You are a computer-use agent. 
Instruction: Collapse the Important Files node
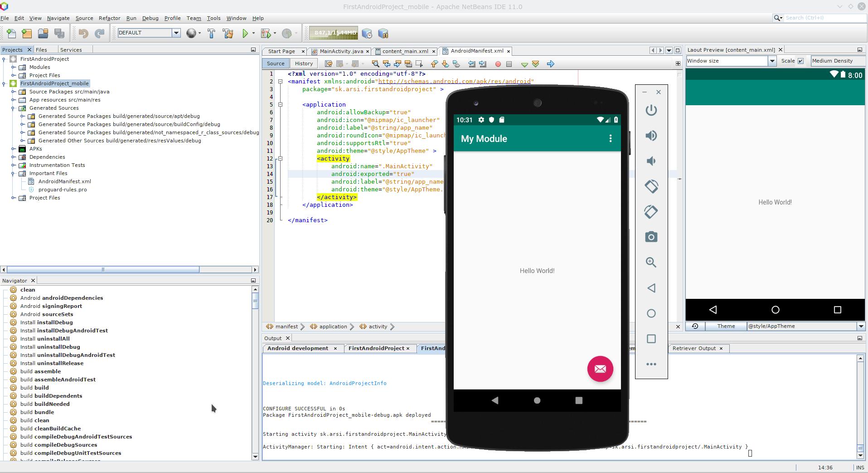(x=14, y=173)
